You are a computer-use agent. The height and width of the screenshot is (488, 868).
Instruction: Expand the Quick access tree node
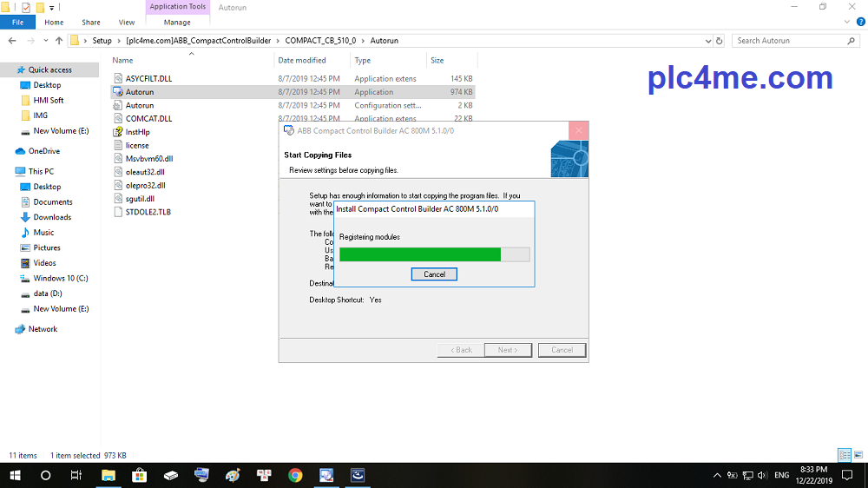click(x=8, y=69)
